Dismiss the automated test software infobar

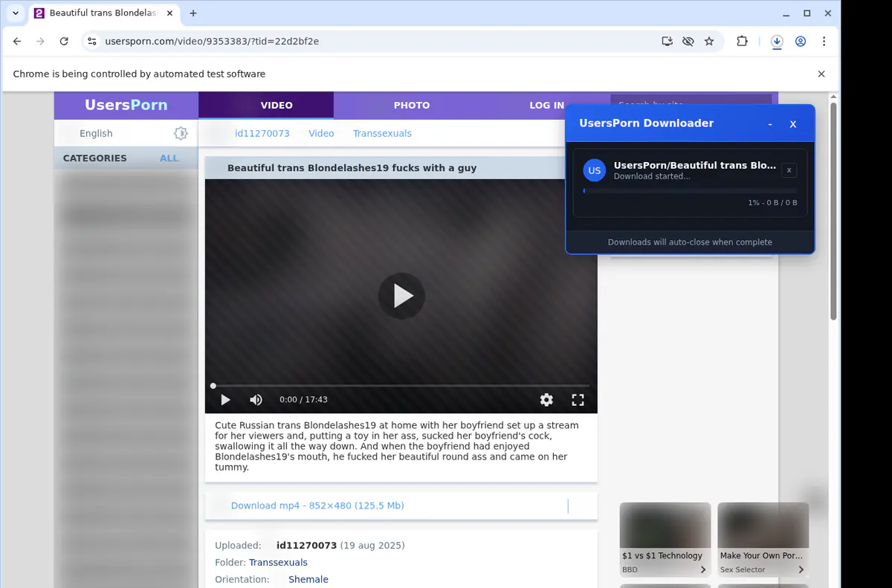(821, 74)
